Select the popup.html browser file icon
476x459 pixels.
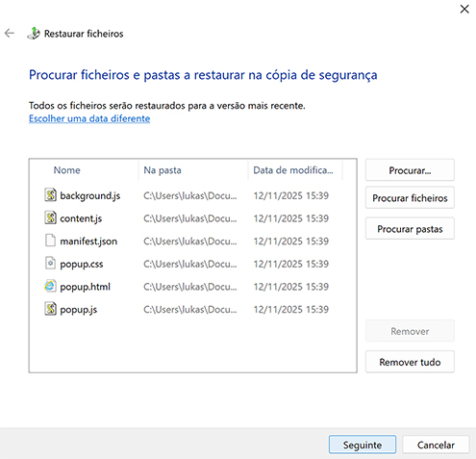point(50,286)
